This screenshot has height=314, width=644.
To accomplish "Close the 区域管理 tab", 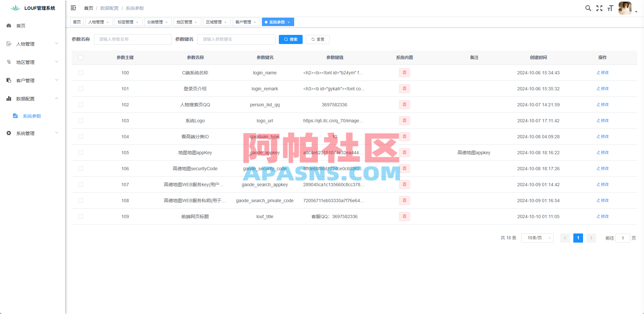I will click(x=225, y=22).
